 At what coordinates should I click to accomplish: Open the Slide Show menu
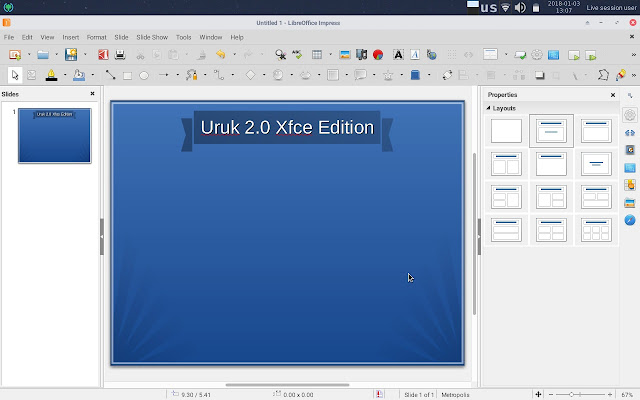click(152, 37)
